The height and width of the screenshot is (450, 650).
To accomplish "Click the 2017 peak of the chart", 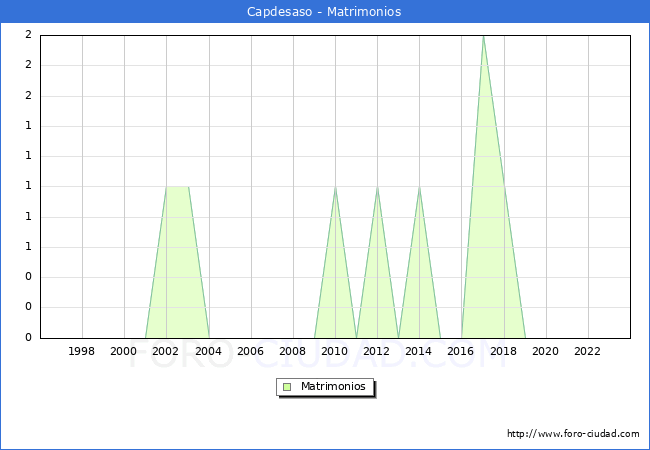I will [x=483, y=37].
